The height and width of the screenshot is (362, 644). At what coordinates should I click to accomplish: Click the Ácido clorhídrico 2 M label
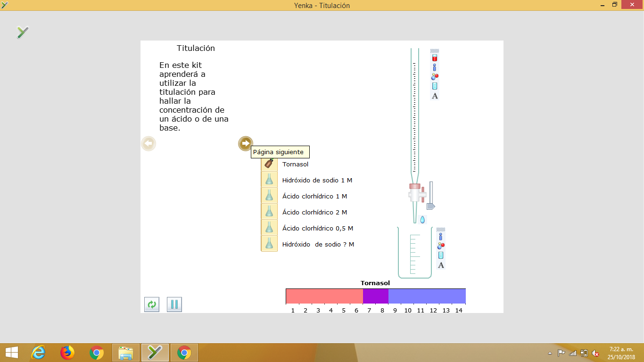(314, 212)
